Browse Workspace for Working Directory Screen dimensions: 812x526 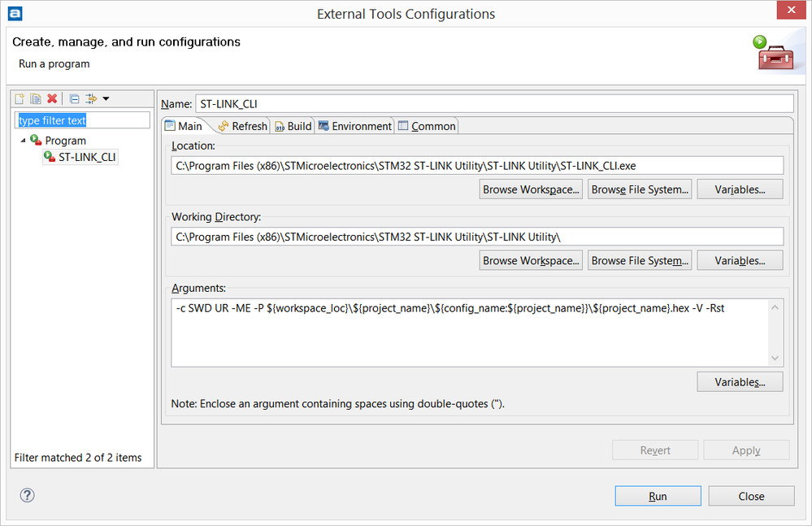[x=531, y=260]
